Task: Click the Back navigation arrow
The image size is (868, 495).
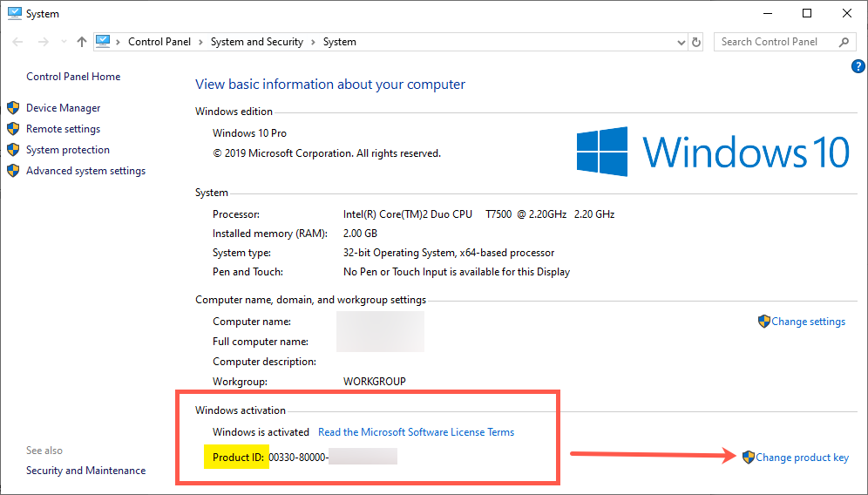Action: 19,42
